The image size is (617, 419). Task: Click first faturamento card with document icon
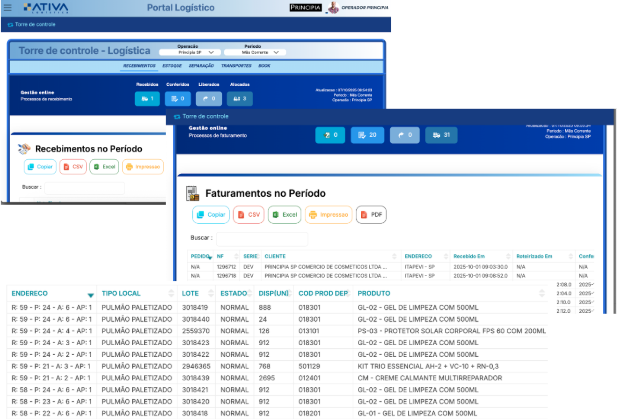(x=330, y=135)
